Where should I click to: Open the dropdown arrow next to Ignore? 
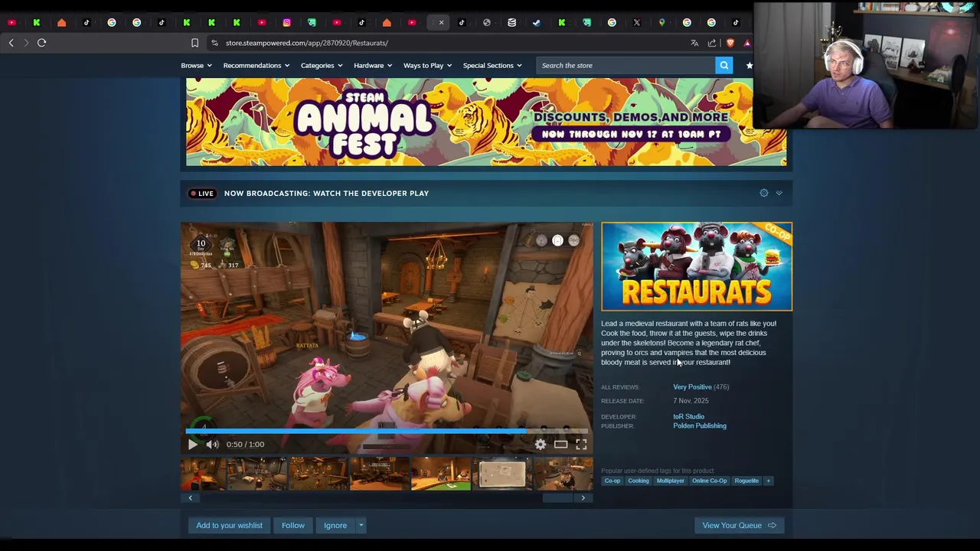point(361,525)
